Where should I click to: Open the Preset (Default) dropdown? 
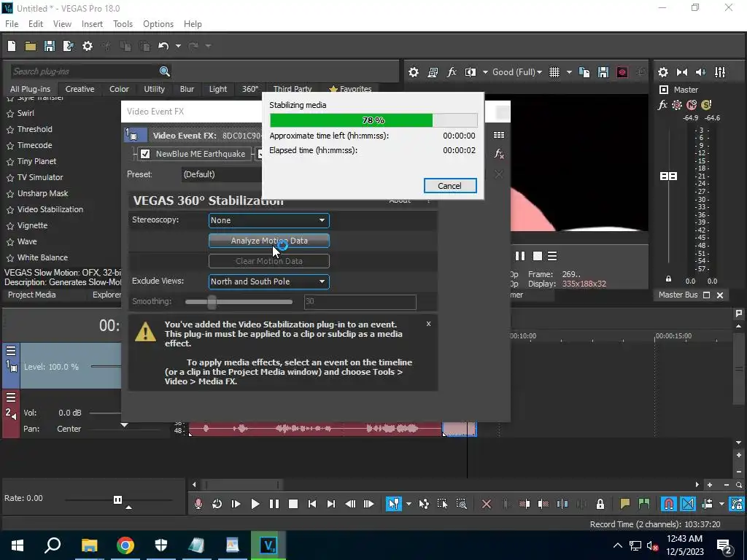tap(222, 174)
